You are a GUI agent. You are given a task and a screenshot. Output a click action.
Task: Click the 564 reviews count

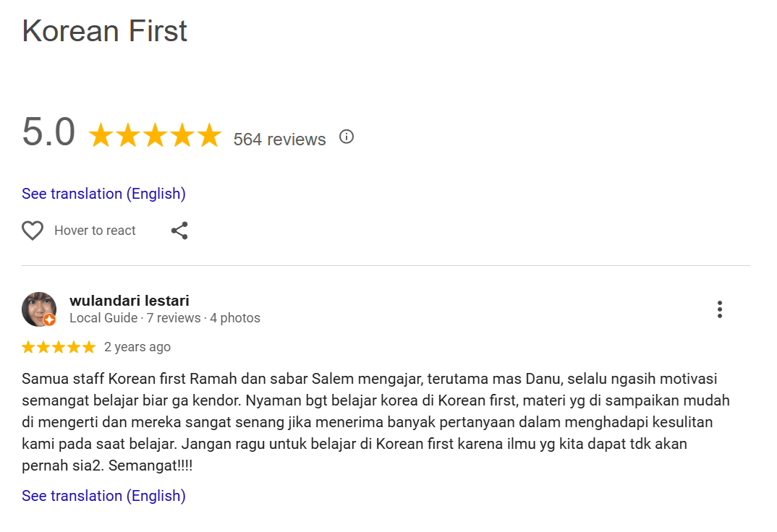(279, 140)
